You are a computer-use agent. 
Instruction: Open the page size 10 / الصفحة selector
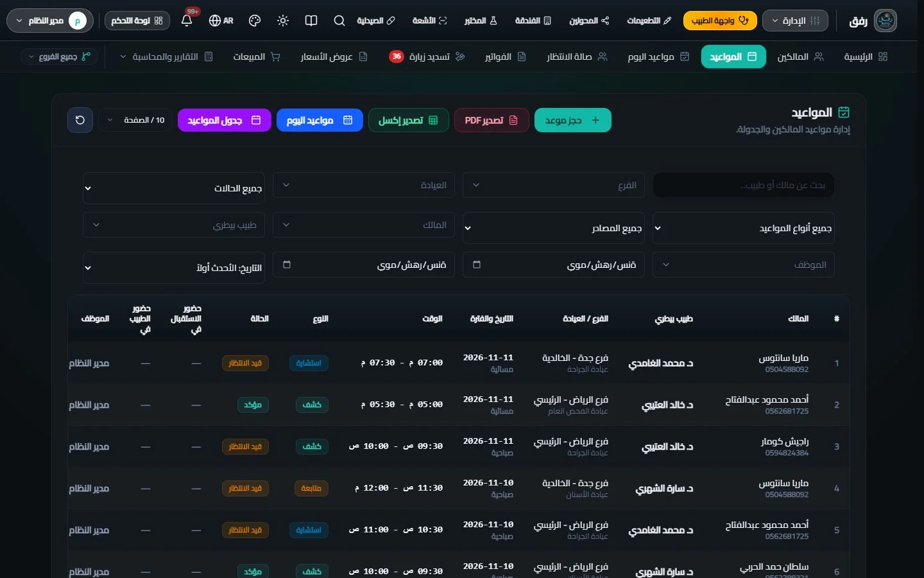tap(136, 120)
